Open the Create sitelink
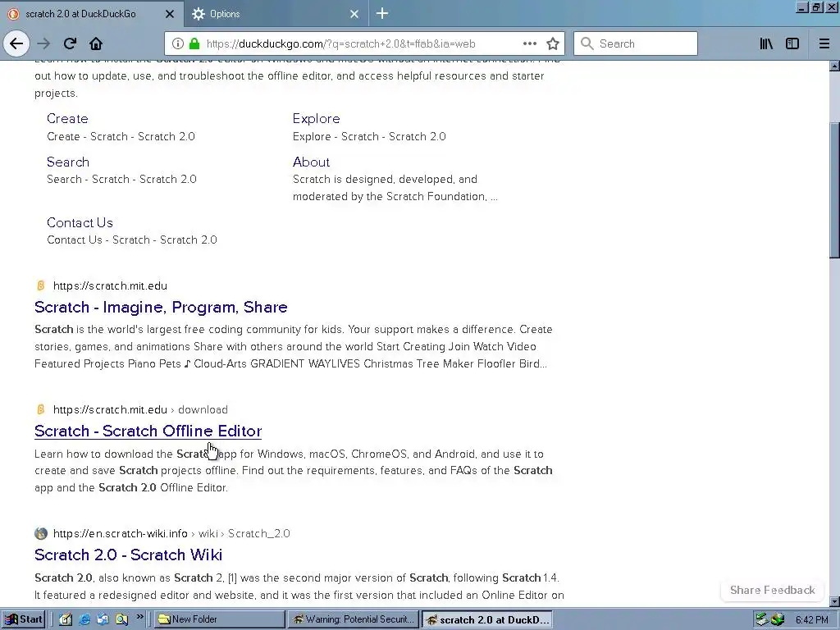840x630 pixels. click(x=67, y=118)
